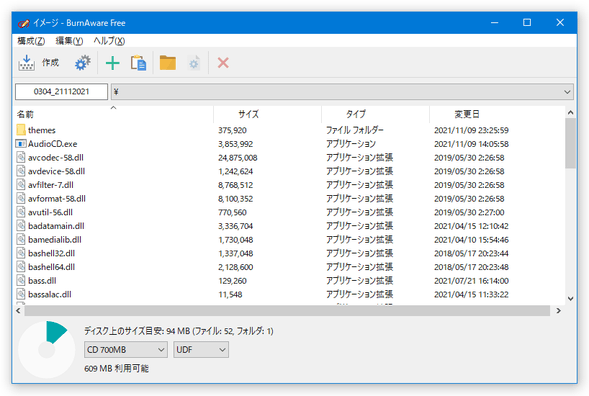Click size value 24,875,008

tap(238, 158)
